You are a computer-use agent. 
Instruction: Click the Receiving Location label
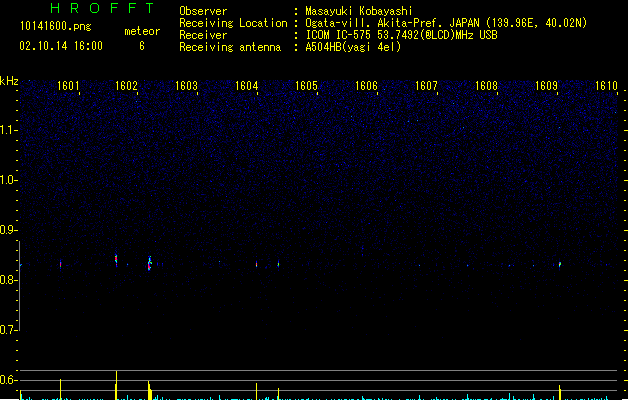233,23
